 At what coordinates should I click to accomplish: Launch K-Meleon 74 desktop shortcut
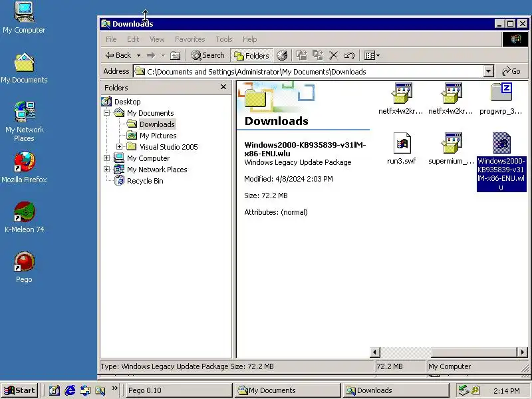click(24, 217)
